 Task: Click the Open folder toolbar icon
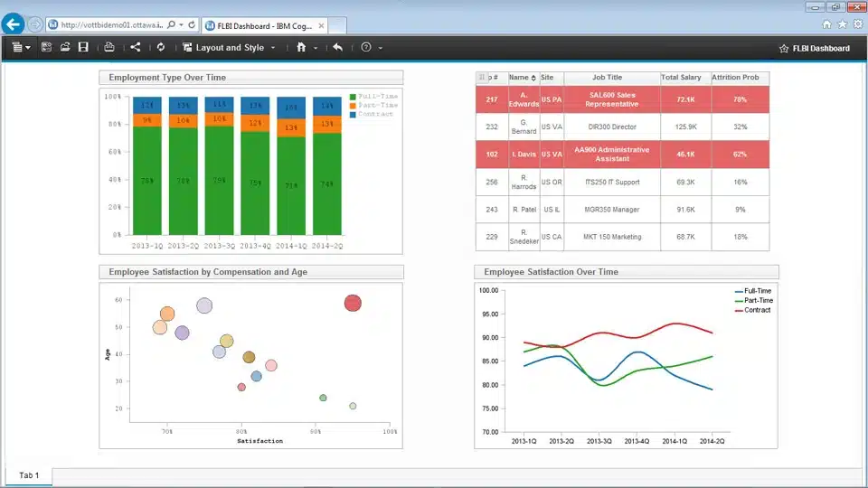[65, 47]
